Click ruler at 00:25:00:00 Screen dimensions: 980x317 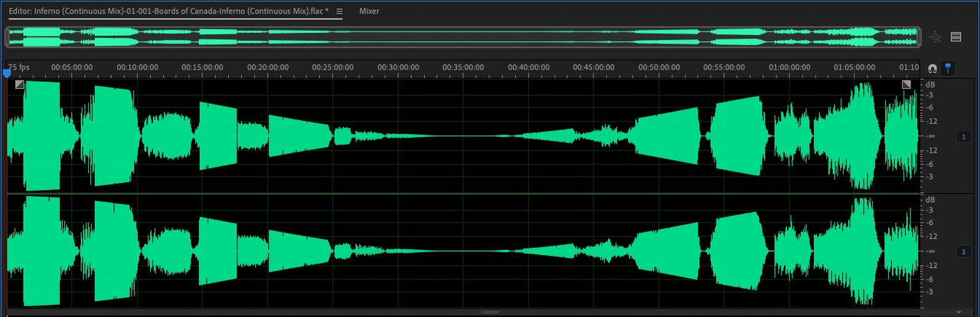(332, 67)
